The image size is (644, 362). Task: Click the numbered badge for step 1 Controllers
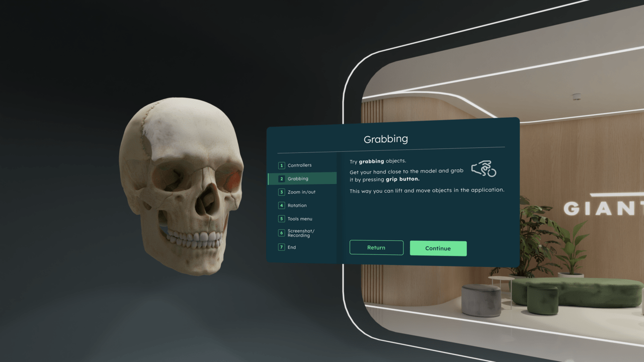(x=280, y=165)
